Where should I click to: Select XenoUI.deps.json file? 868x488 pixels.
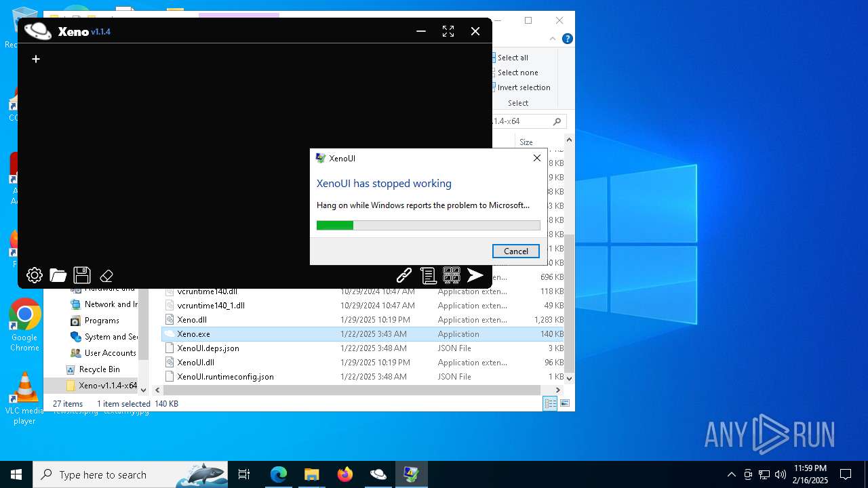(x=208, y=348)
